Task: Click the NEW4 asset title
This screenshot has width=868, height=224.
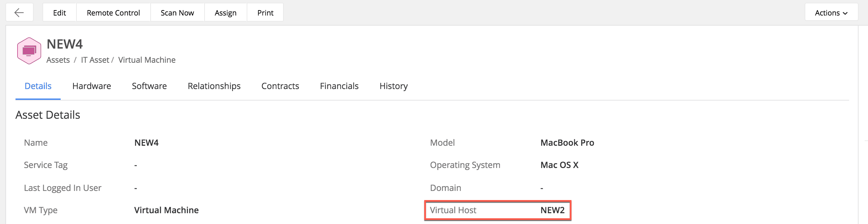Action: (x=65, y=44)
